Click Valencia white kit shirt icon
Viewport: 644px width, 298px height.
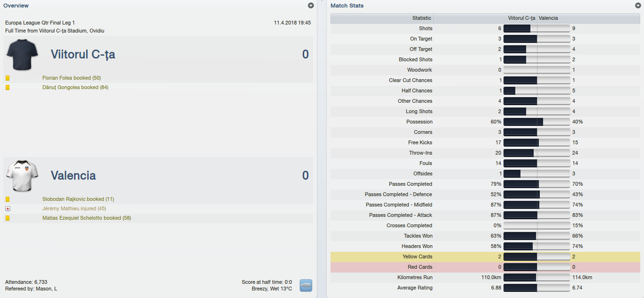point(22,175)
